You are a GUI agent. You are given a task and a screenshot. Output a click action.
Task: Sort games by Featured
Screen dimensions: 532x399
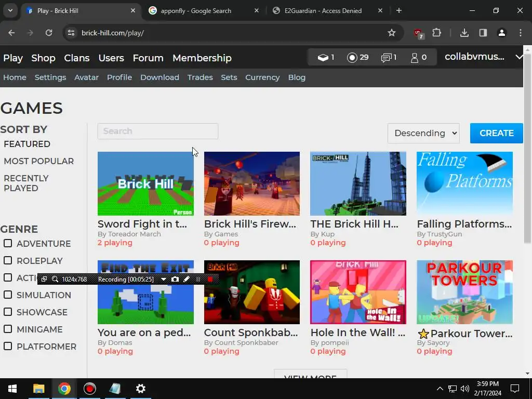[x=27, y=144]
